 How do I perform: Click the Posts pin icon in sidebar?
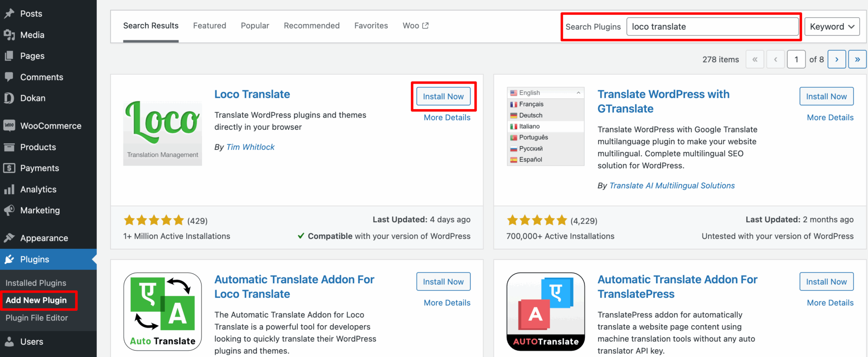point(9,14)
